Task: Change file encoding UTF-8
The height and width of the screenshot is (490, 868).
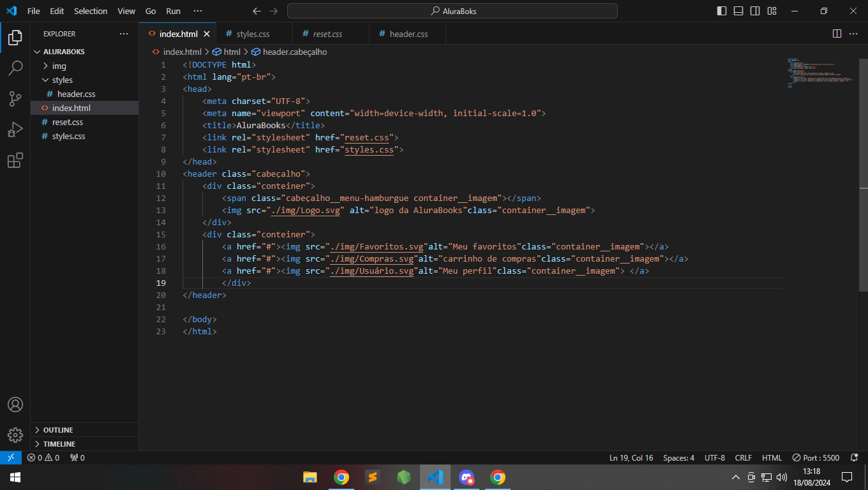Action: (715, 457)
